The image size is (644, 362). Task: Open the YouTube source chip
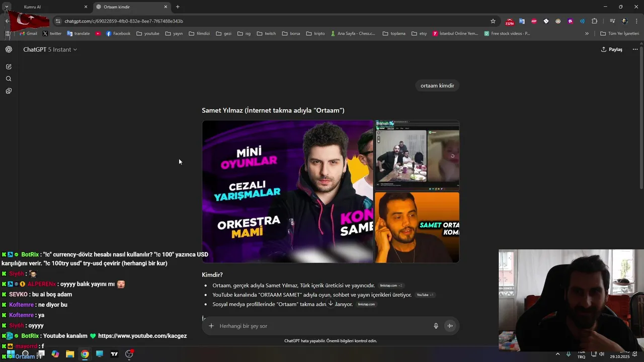pyautogui.click(x=425, y=295)
